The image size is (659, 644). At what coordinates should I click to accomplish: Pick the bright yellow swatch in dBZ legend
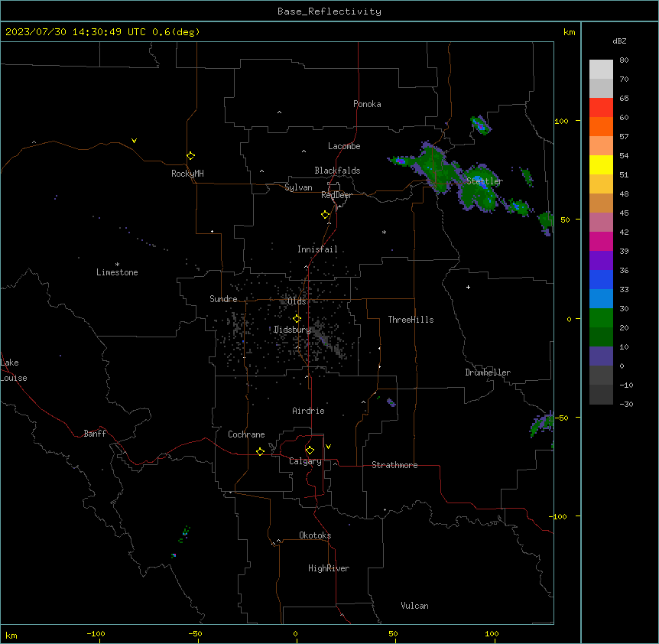point(601,164)
